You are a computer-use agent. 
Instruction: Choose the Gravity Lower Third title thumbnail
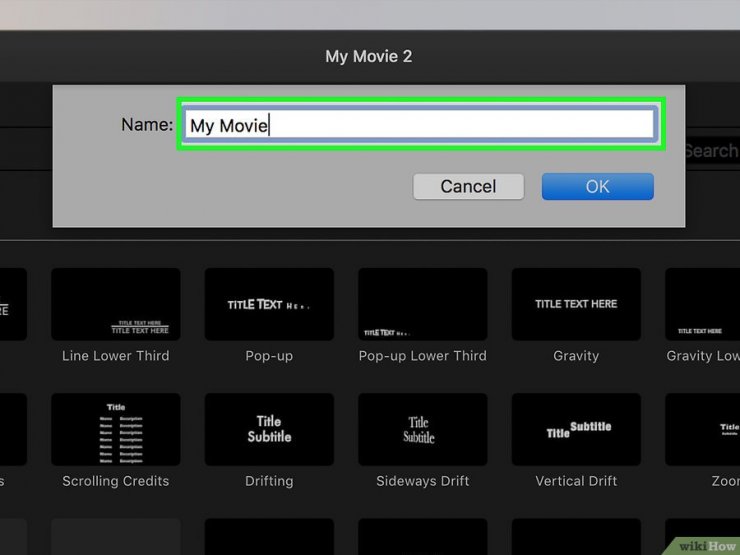(702, 304)
